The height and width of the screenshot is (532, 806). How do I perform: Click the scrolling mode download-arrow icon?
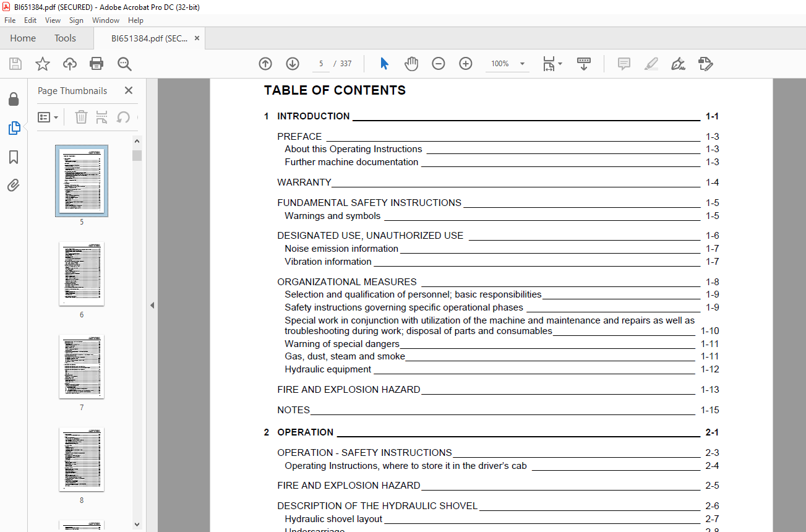(x=584, y=64)
